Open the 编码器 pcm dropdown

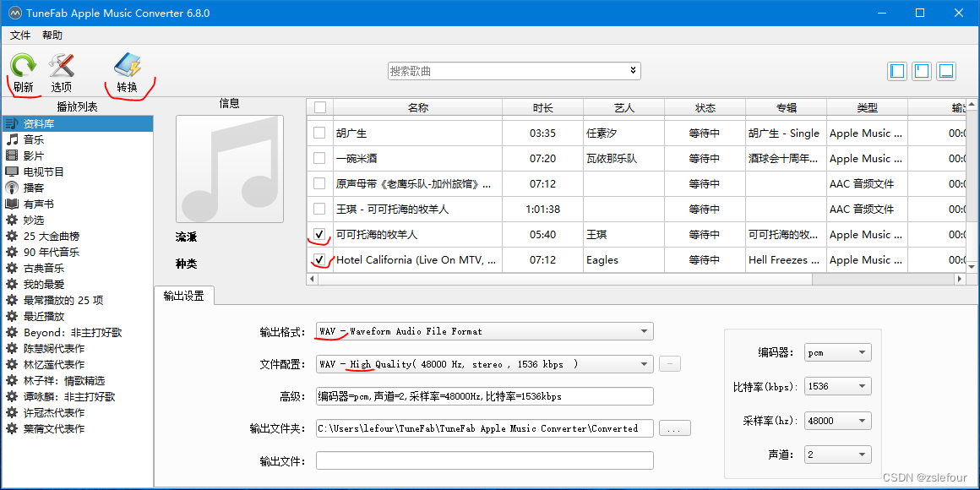point(837,352)
